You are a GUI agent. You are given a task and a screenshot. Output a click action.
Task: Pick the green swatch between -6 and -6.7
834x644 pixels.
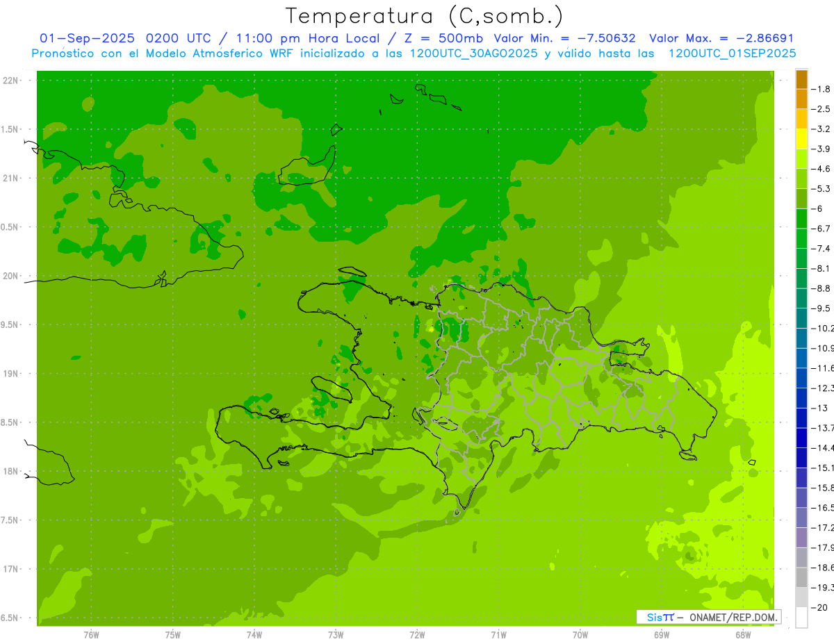801,219
